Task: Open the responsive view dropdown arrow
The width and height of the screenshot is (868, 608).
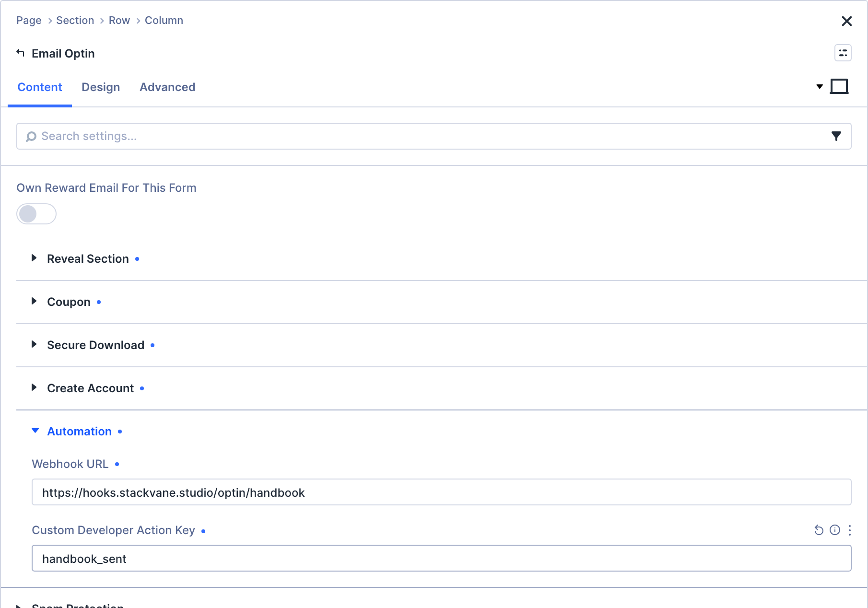Action: [x=820, y=87]
